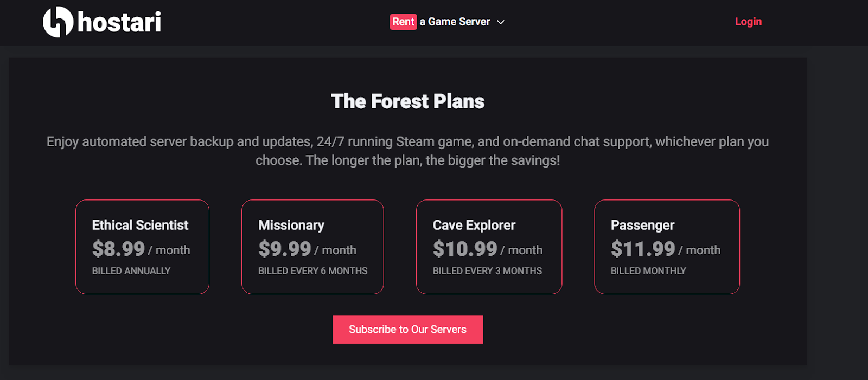Click the $9.99 per month price
Image resolution: width=868 pixels, height=380 pixels.
307,249
